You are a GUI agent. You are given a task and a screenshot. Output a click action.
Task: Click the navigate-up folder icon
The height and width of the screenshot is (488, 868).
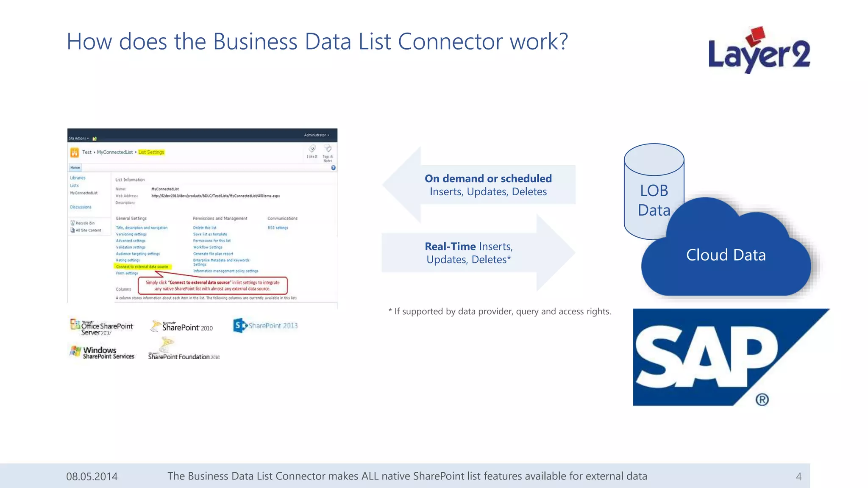(95, 139)
